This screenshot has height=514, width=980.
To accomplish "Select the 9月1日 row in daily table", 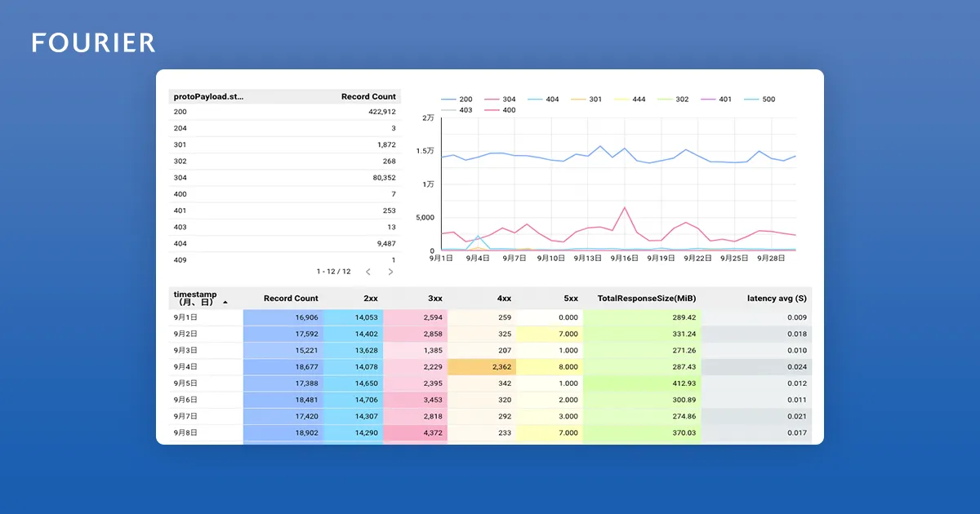I will (x=490, y=317).
